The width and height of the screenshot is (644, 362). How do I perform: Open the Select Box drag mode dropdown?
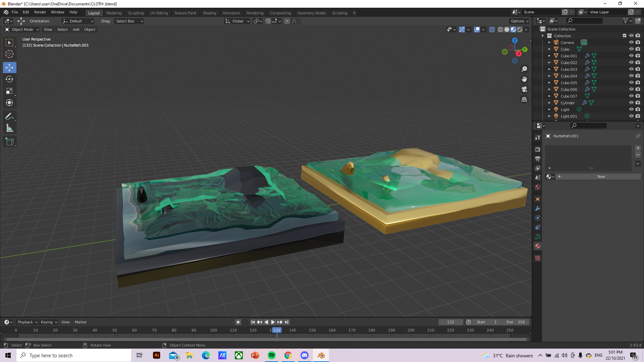coord(129,21)
